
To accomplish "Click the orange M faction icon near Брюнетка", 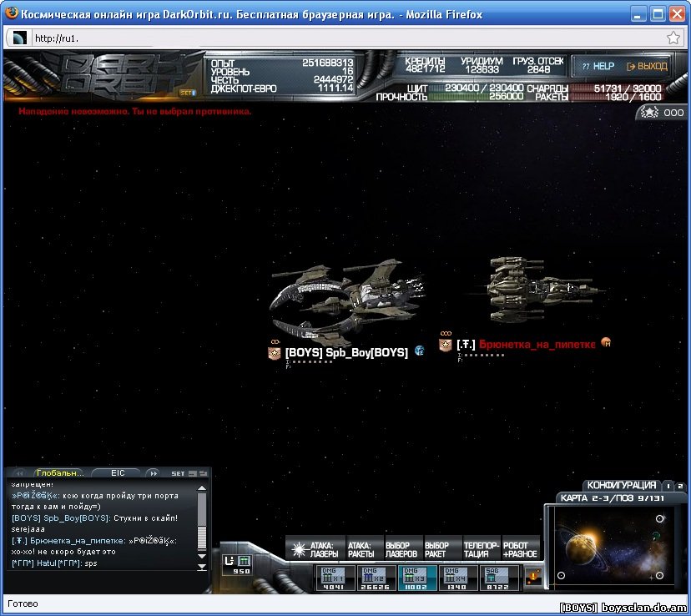I will click(606, 342).
